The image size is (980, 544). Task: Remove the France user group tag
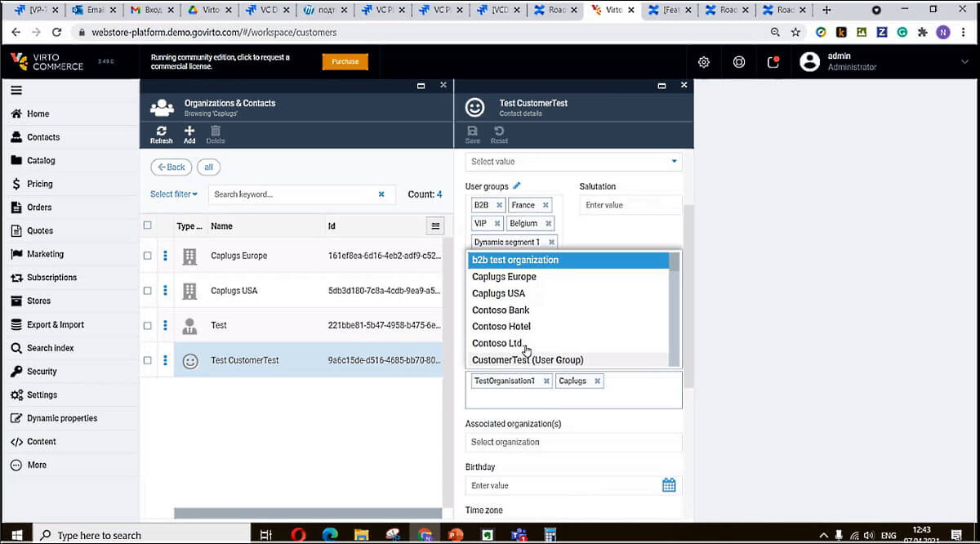pyautogui.click(x=546, y=205)
